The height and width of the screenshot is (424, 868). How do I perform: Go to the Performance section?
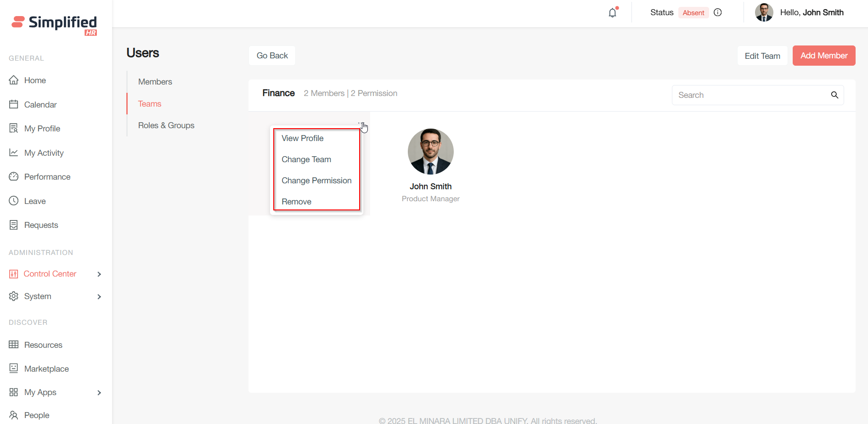pos(47,177)
